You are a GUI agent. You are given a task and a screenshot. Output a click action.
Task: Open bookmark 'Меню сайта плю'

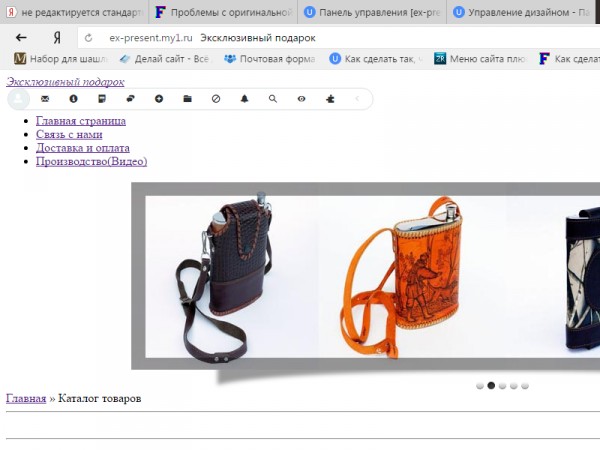481,59
